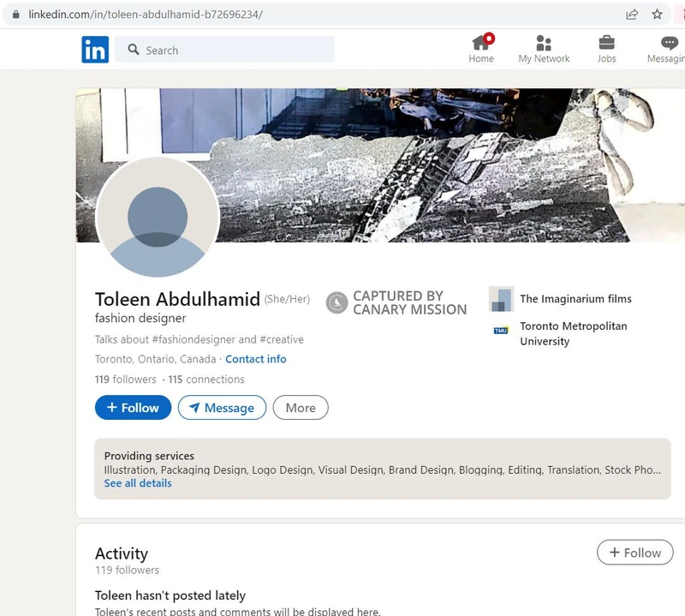This screenshot has height=616, width=685.
Task: Open the Home nav icon
Action: pos(481,49)
